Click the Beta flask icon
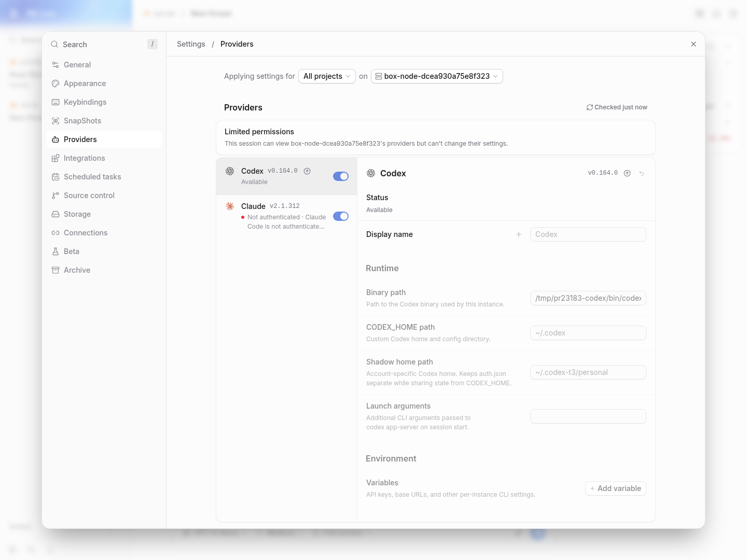The image size is (747, 560). (x=56, y=251)
